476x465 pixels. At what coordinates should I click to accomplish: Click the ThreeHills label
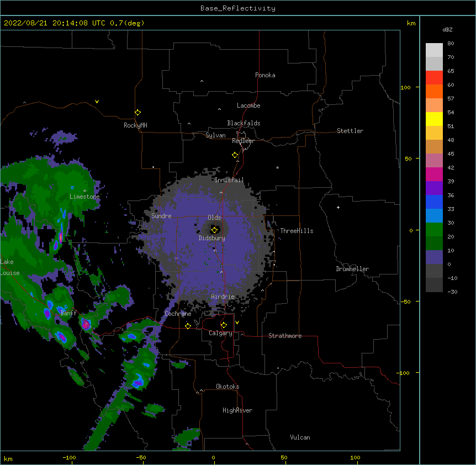coord(297,231)
